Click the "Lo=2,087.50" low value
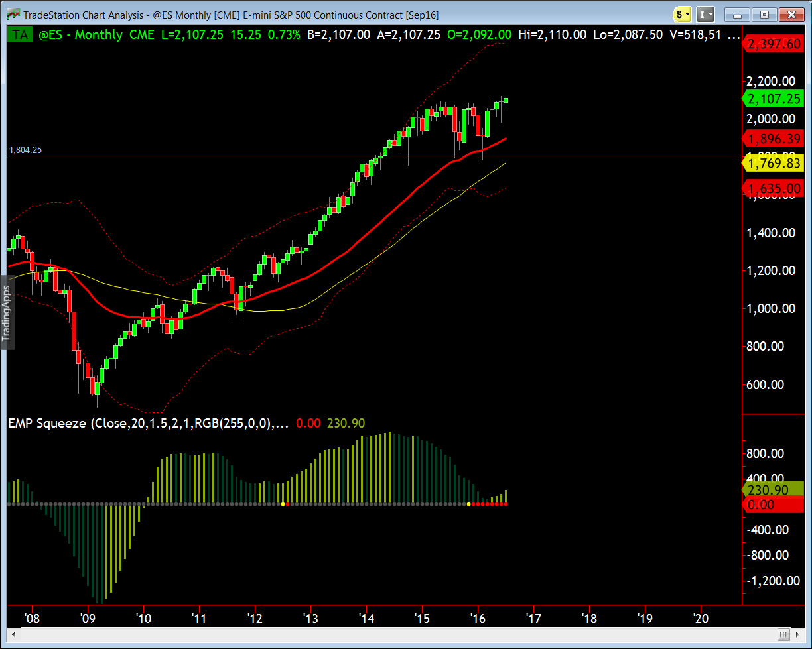Image resolution: width=812 pixels, height=649 pixels. coord(628,35)
